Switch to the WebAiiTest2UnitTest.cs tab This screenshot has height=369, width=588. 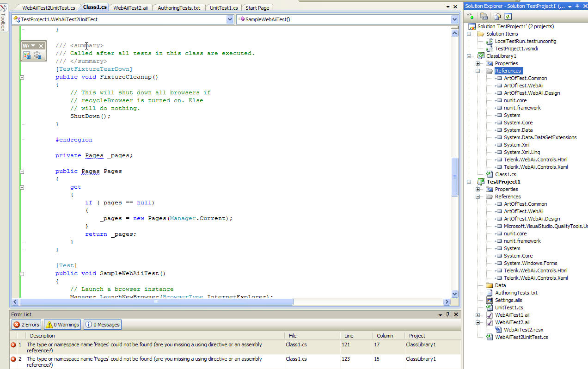pyautogui.click(x=48, y=8)
